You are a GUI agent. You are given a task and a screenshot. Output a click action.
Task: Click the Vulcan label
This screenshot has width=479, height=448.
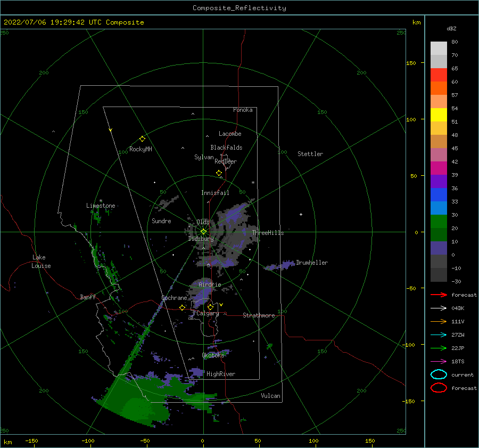point(271,396)
